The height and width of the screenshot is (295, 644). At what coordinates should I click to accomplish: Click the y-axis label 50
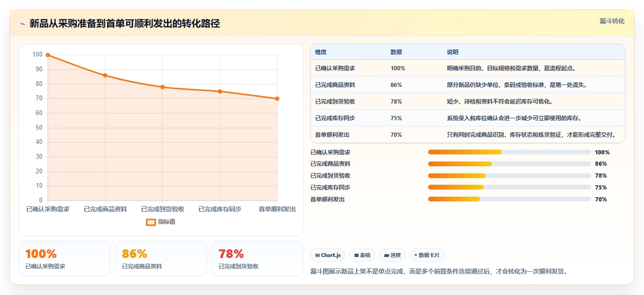click(x=39, y=128)
